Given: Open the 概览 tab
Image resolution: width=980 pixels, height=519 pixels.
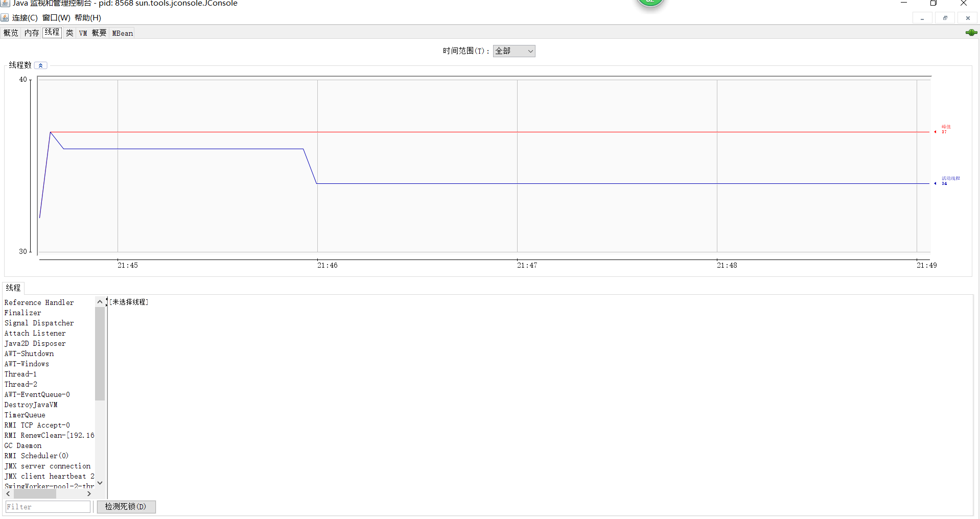Looking at the screenshot, I should click(x=11, y=33).
